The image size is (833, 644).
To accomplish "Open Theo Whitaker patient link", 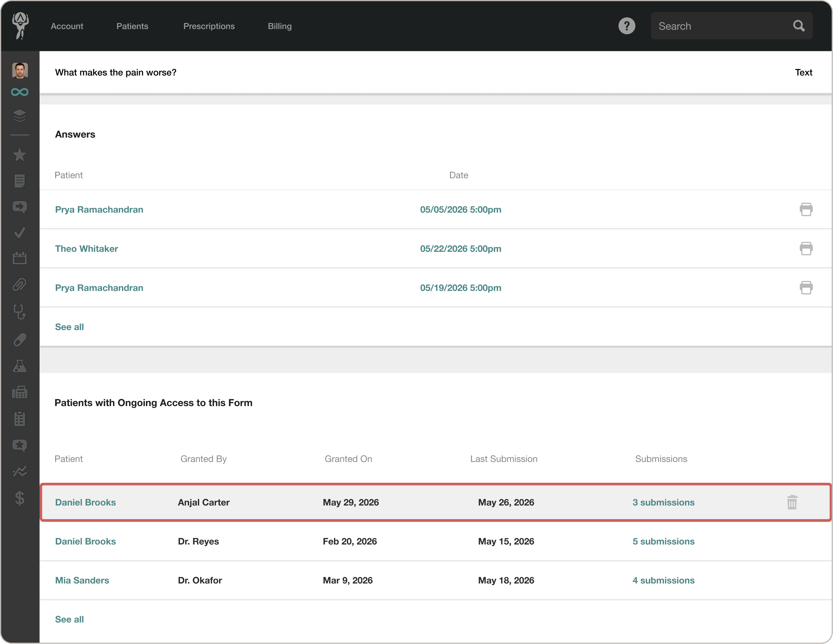I will click(x=86, y=249).
